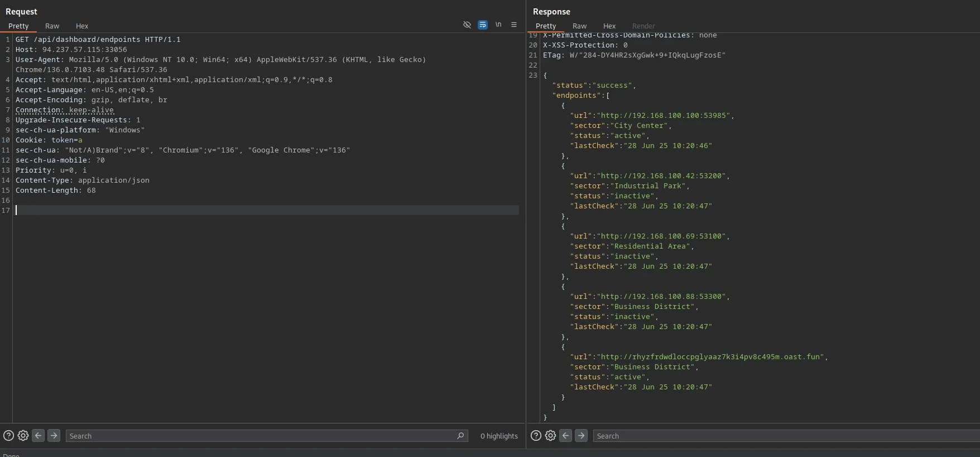Click the 'GET /api/dashboard/endpoints HTTP/1.1' line
Viewport: 980px width, 457px height.
[x=98, y=40]
